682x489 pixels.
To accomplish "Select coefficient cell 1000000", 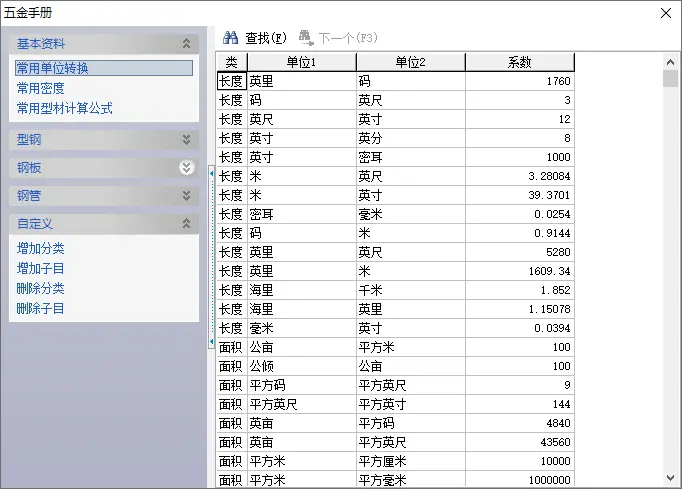I will coord(520,479).
